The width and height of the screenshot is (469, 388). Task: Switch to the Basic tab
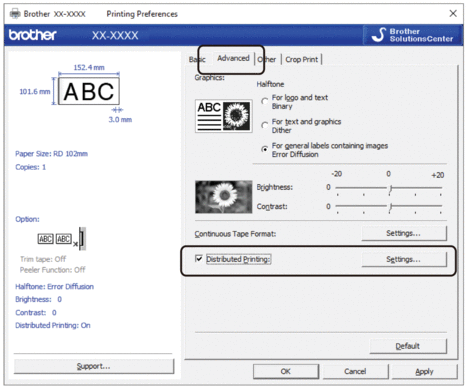click(197, 60)
